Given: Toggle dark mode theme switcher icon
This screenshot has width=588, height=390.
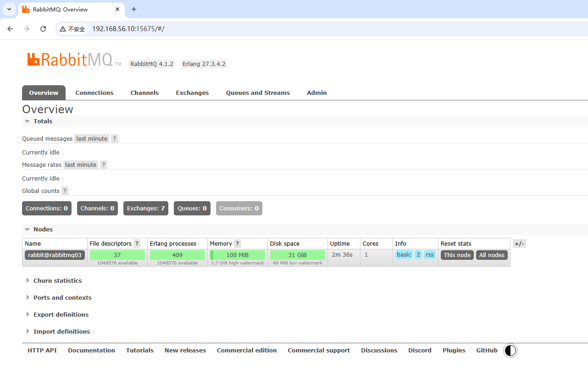Looking at the screenshot, I should pyautogui.click(x=510, y=351).
